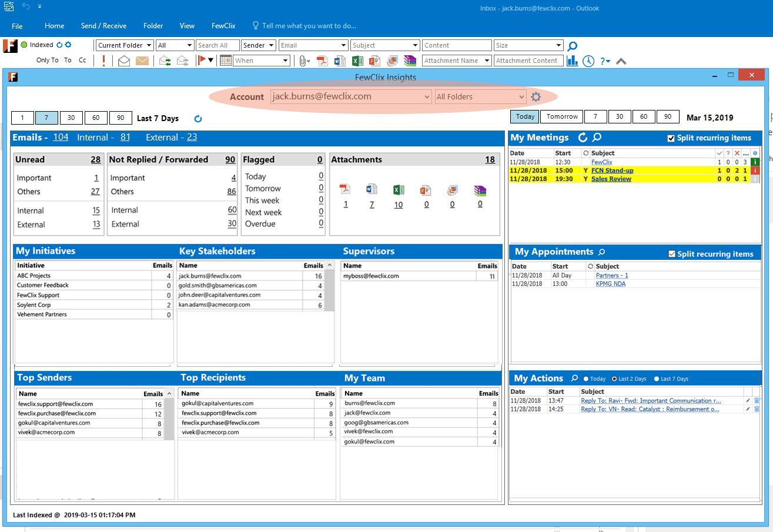This screenshot has width=773, height=532.
Task: Open the All Folders dropdown
Action: click(480, 97)
